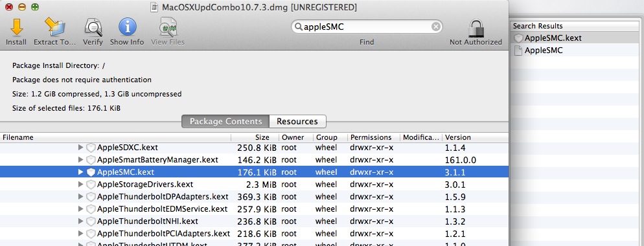Click the Not Authorized padlock icon

pos(476,28)
